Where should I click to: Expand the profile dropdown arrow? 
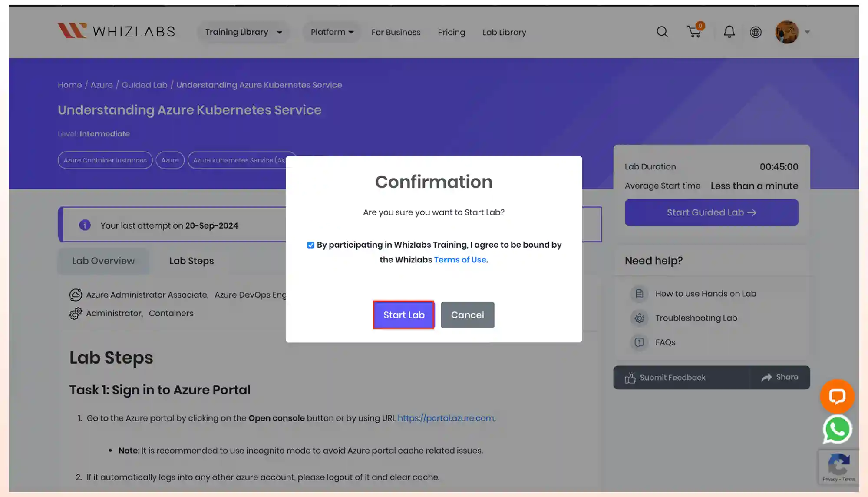[x=807, y=32]
